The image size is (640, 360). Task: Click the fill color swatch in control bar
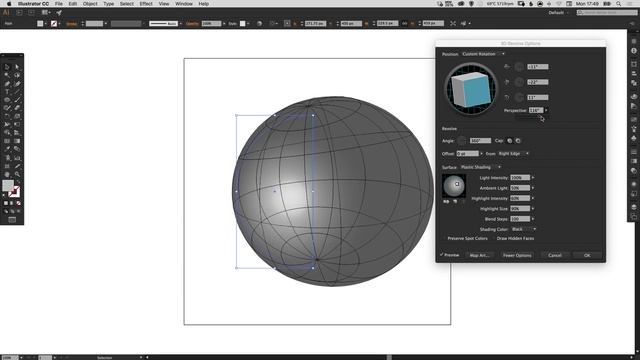click(x=40, y=24)
